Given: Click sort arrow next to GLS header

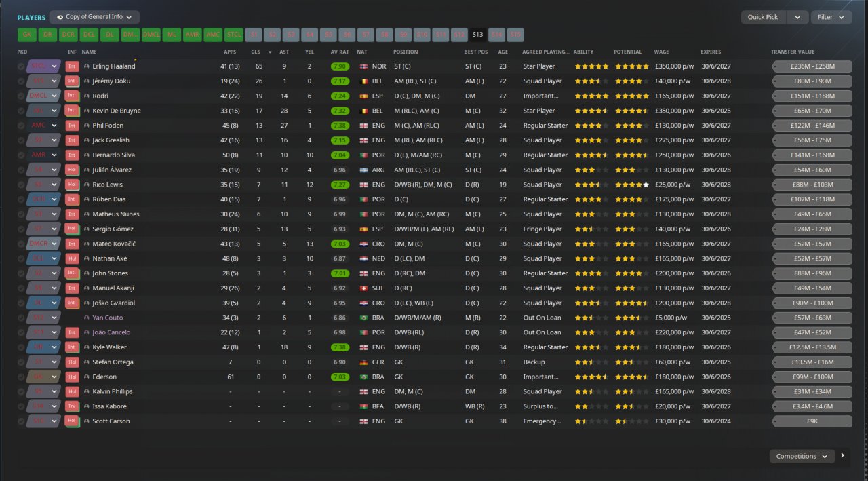Looking at the screenshot, I should 271,52.
